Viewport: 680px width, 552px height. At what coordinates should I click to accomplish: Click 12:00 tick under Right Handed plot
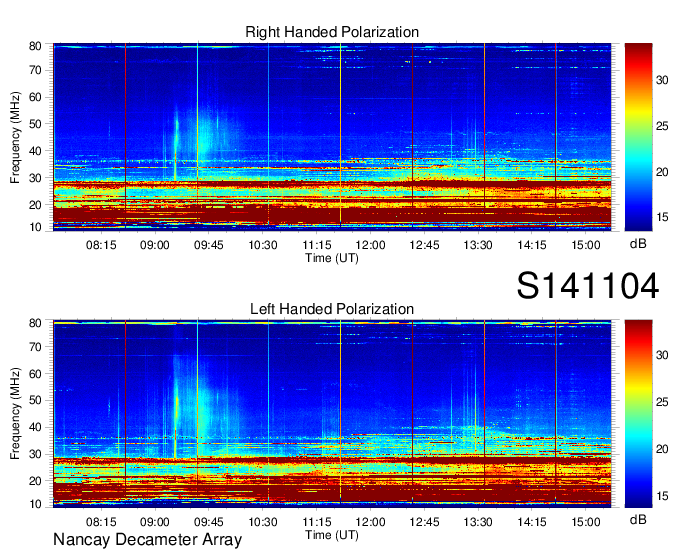point(370,245)
